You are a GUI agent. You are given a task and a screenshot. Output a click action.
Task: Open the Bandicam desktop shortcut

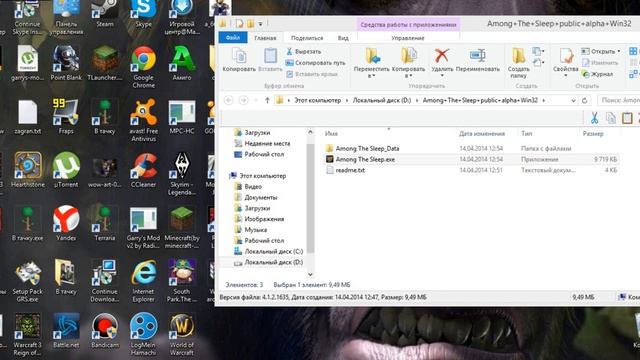104,330
